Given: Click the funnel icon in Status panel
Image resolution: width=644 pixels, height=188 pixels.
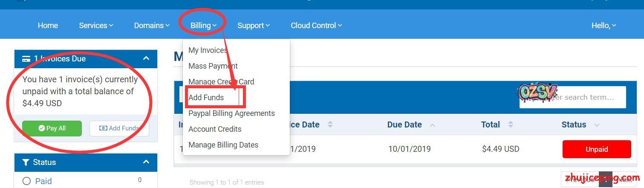Looking at the screenshot, I should pos(26,162).
